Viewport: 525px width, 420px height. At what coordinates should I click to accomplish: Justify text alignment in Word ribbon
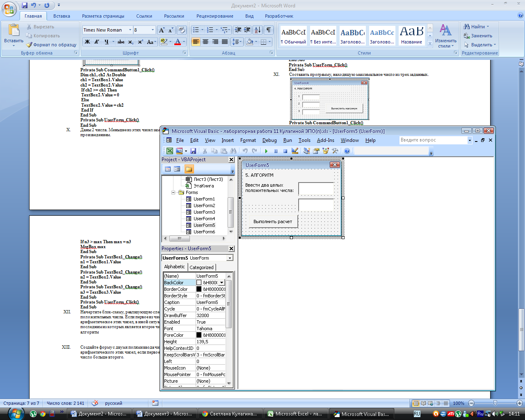225,42
